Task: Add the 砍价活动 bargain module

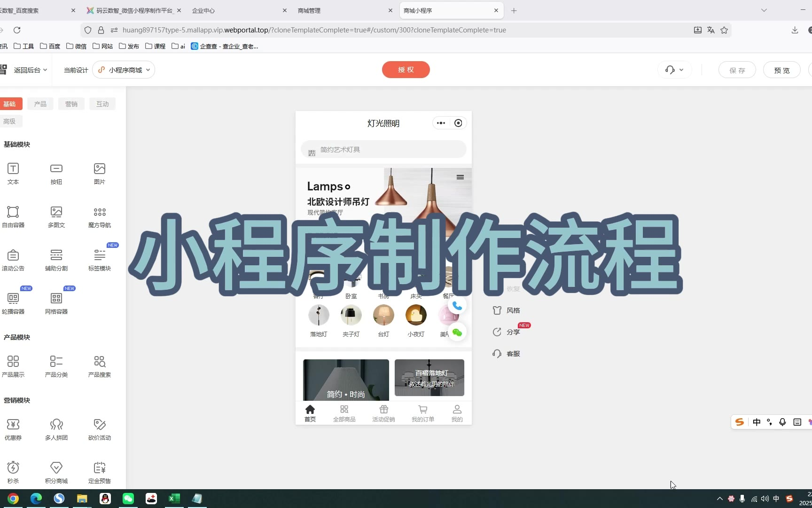Action: [100, 429]
